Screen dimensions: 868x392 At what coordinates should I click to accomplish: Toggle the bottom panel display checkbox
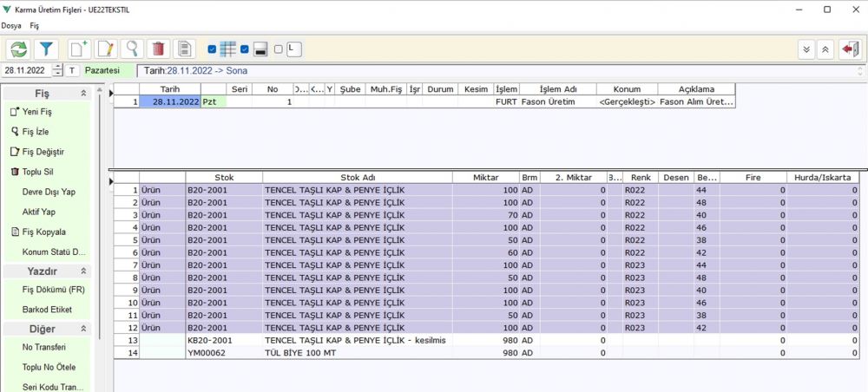(245, 49)
